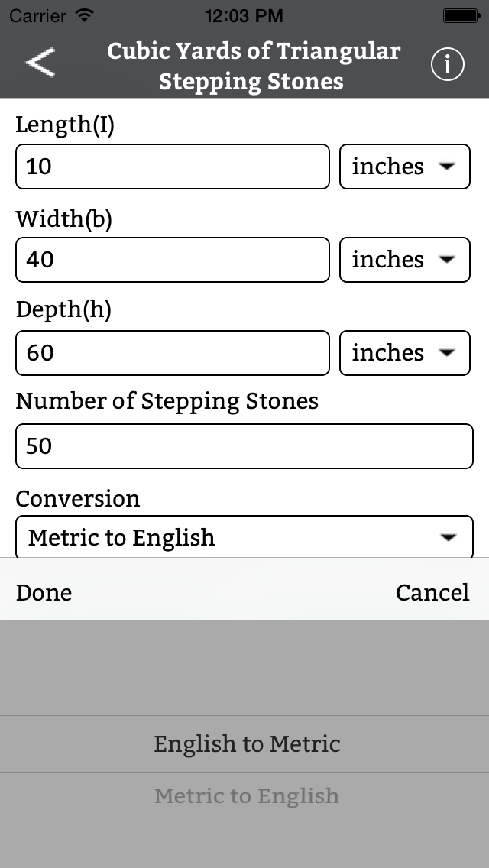Open the Length unit inches dropdown
The width and height of the screenshot is (489, 868).
point(405,166)
